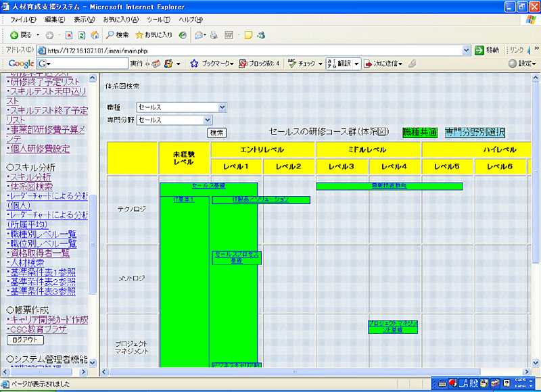This screenshot has height=392, width=541.
Task: Toggle the 般 conversion mode in the language bar
Action: [474, 383]
